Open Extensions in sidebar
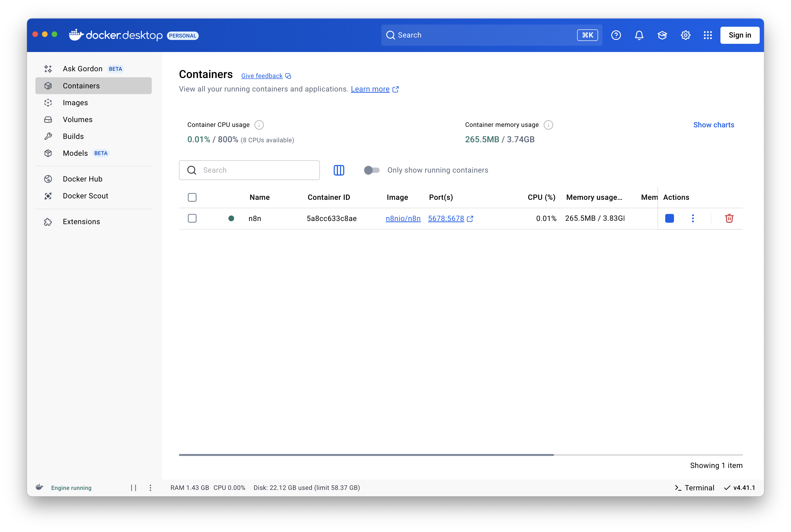 click(x=93, y=221)
